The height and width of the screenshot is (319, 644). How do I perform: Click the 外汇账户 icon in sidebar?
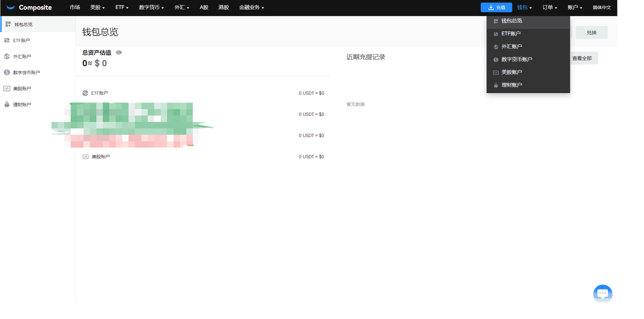coord(7,56)
